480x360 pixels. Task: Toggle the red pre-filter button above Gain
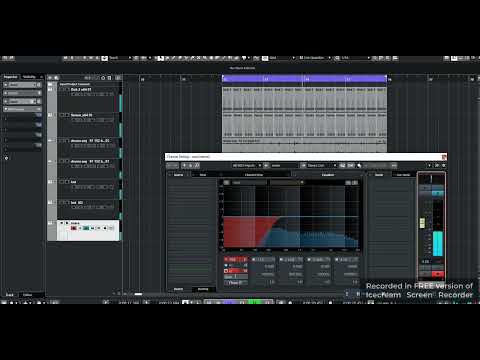pyautogui.click(x=236, y=271)
